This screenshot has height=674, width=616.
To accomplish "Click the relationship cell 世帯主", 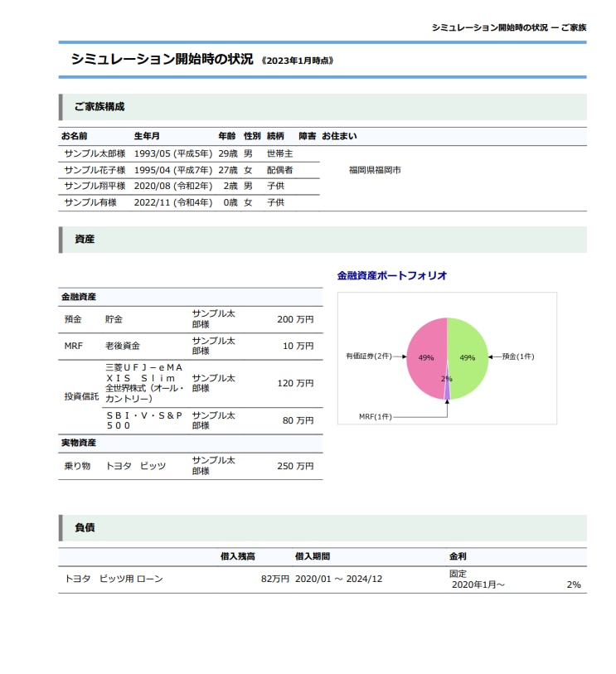I will [280, 154].
